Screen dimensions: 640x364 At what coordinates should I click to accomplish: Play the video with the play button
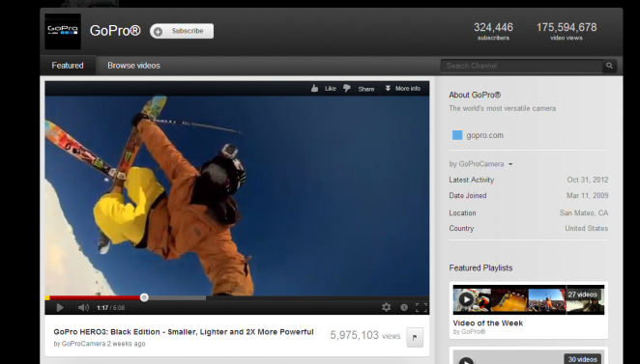[60, 308]
